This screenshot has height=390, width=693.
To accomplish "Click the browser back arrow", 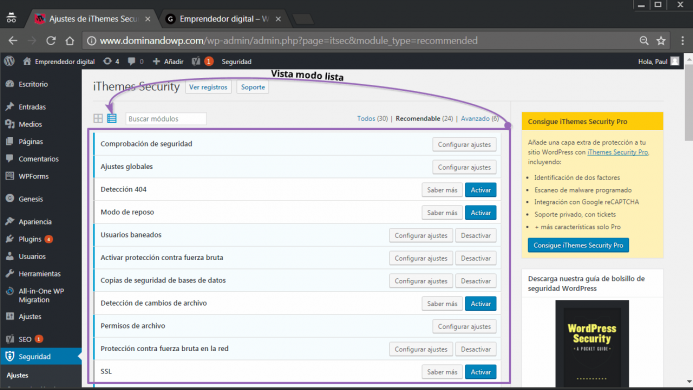I will coord(13,41).
